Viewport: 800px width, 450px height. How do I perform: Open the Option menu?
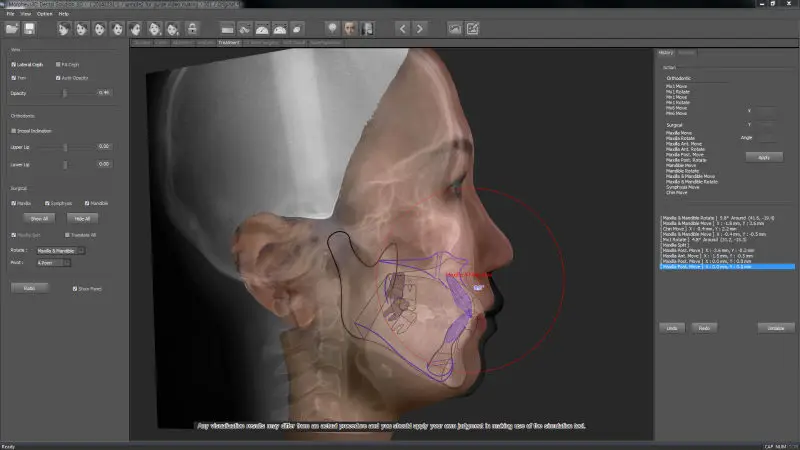pos(44,14)
